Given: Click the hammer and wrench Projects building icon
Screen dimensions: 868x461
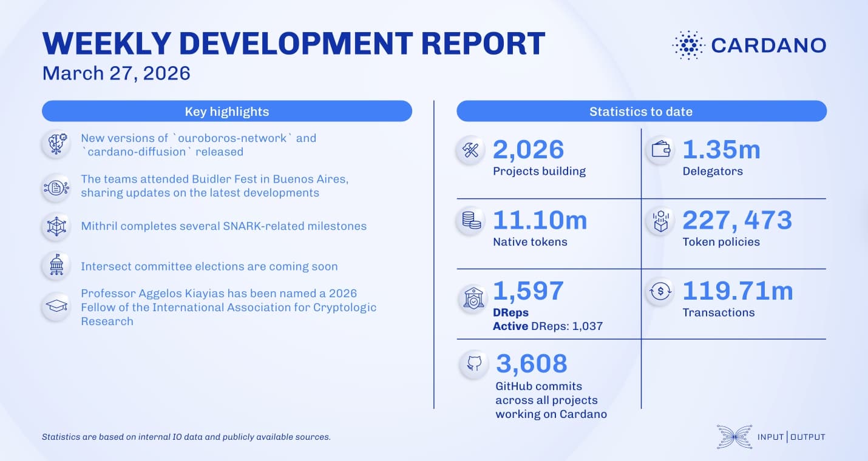Looking at the screenshot, I should [470, 150].
